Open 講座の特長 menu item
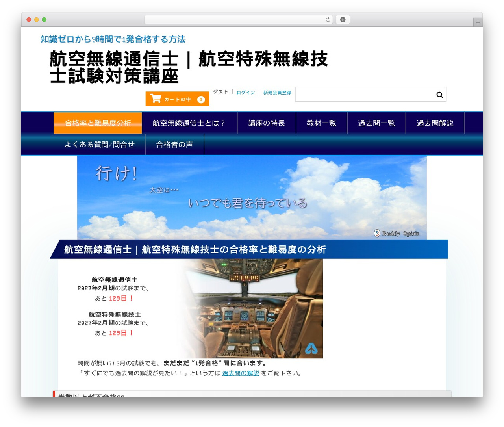 pyautogui.click(x=267, y=123)
